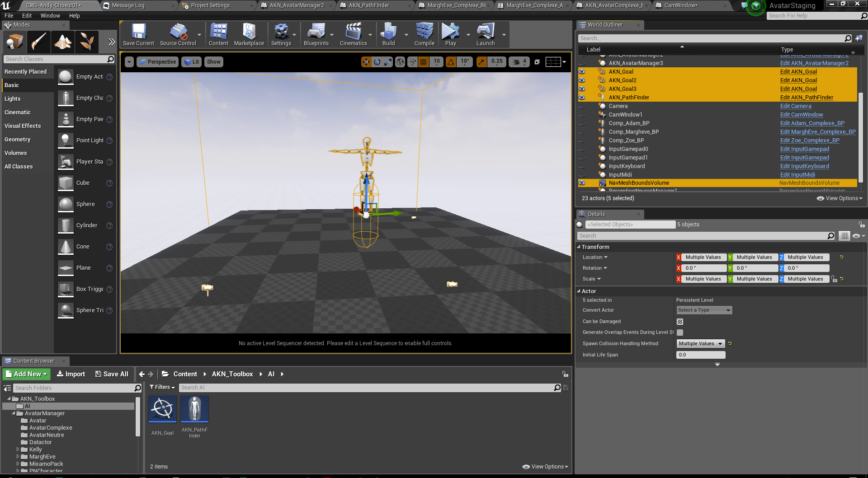Open Marketplace toolbar icon

[249, 35]
